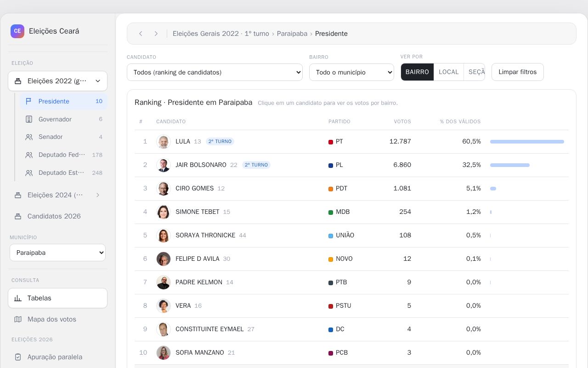Click the building icon beside Governador
Viewport: 588px width, 368px height.
tap(29, 119)
